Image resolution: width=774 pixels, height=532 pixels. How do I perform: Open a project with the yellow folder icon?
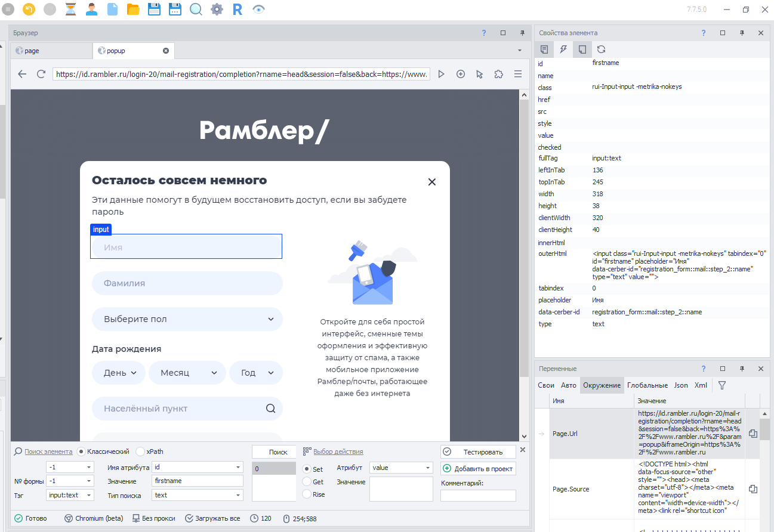pos(133,9)
